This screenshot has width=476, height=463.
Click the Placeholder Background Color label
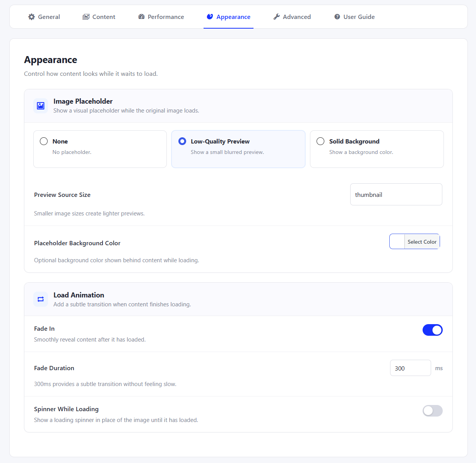point(77,243)
